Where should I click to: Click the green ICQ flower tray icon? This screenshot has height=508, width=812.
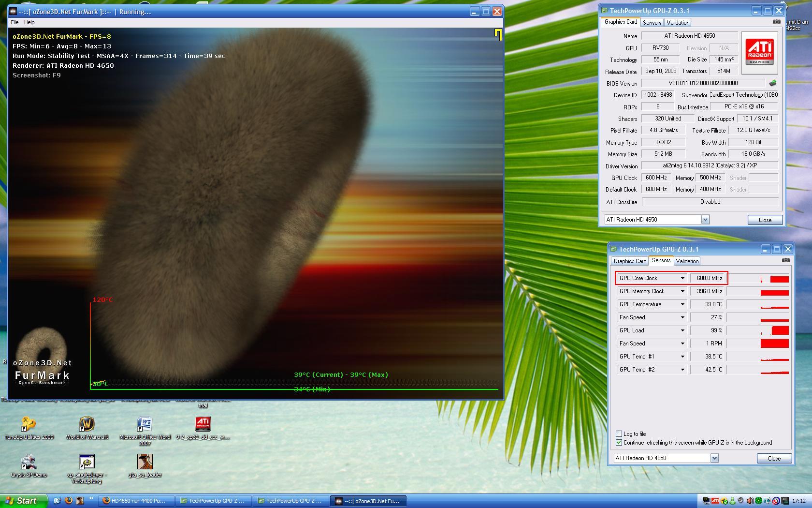click(x=758, y=501)
